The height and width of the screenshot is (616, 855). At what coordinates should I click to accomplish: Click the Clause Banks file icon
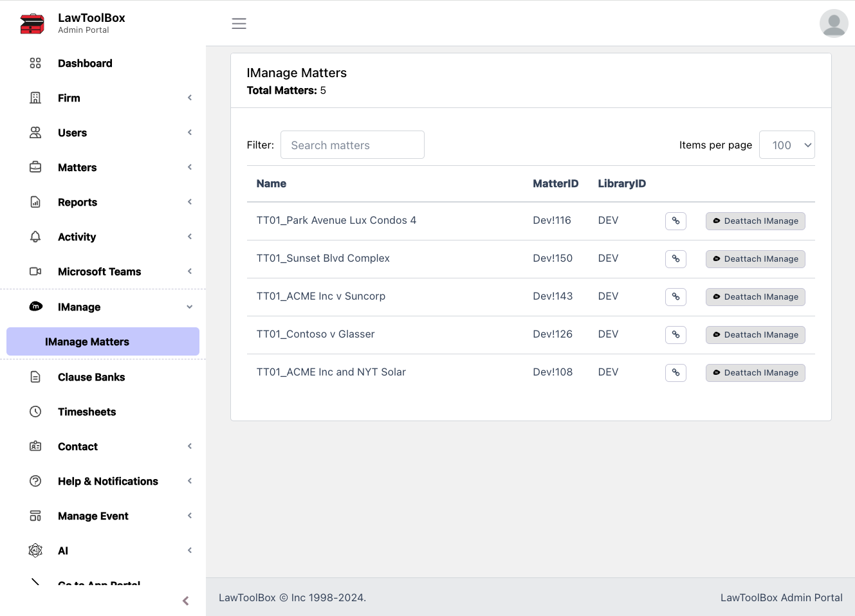pyautogui.click(x=35, y=377)
